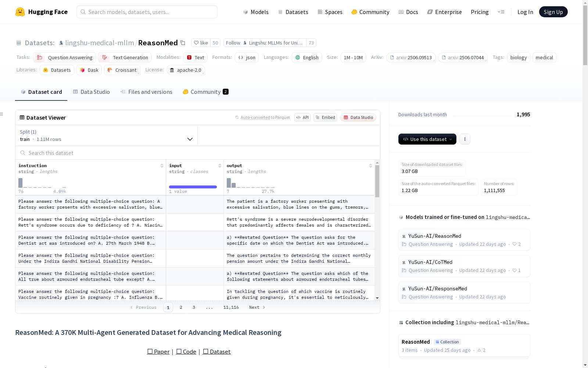Click the Dask library tag
Viewport: 588px width, 368px height.
89,70
